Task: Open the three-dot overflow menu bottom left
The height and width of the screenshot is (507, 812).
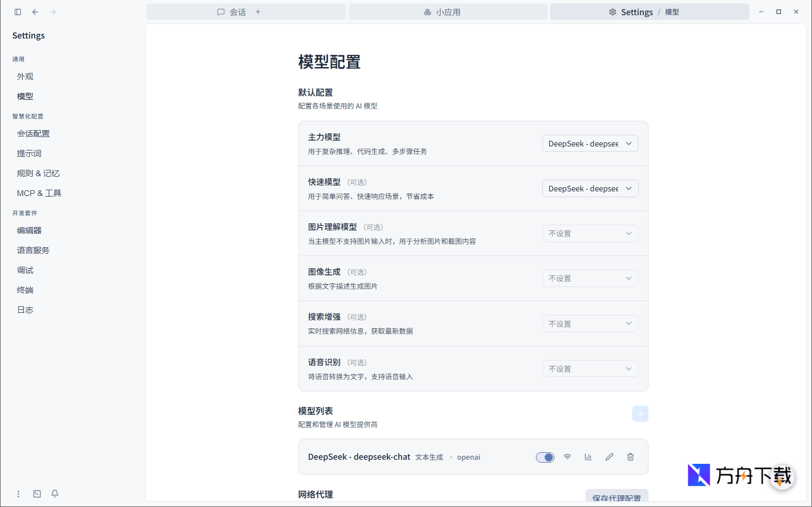Action: 18,494
